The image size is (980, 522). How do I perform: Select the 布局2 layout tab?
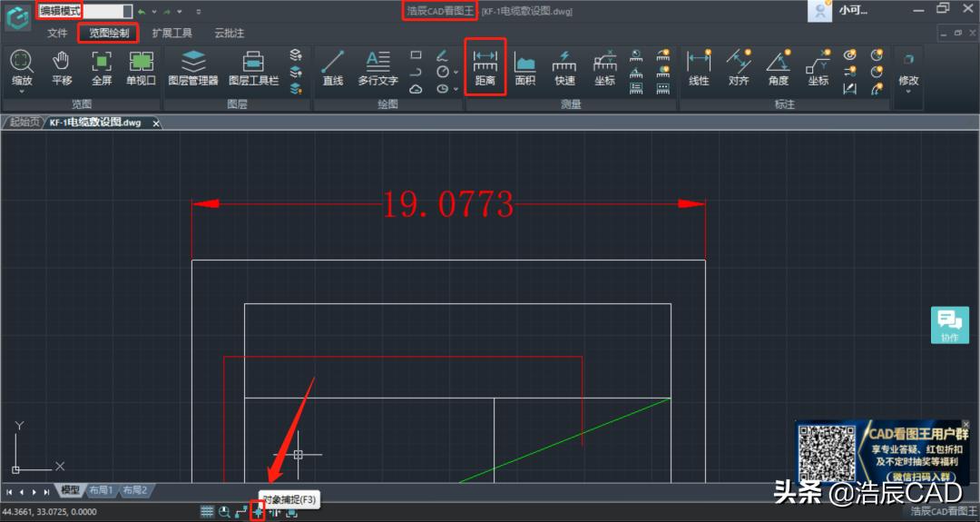coord(133,490)
